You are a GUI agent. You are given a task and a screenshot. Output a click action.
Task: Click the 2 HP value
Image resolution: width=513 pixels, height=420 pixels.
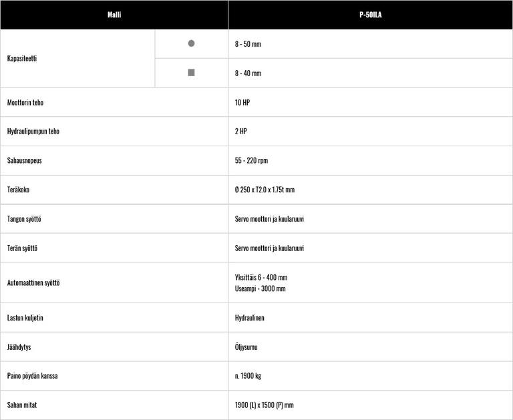pyautogui.click(x=240, y=132)
